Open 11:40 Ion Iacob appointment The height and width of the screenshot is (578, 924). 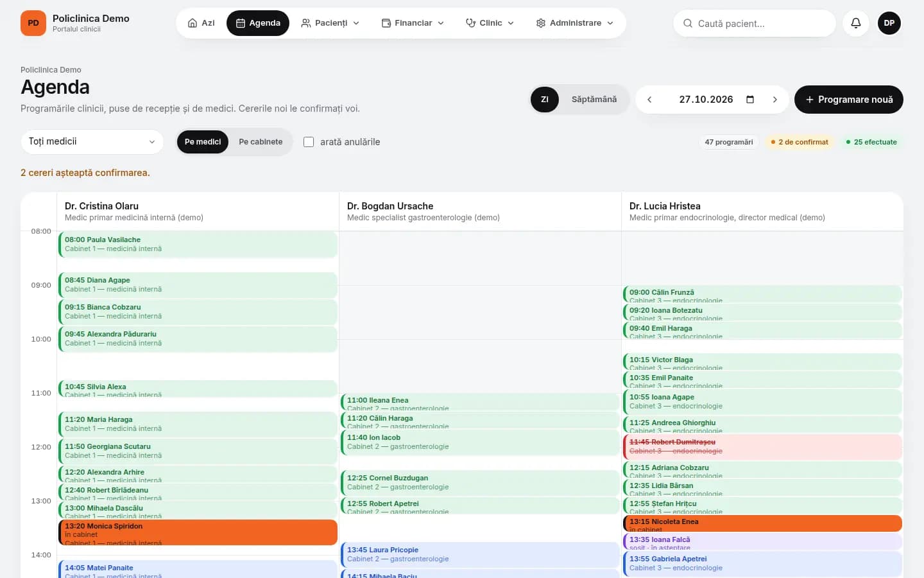point(480,442)
